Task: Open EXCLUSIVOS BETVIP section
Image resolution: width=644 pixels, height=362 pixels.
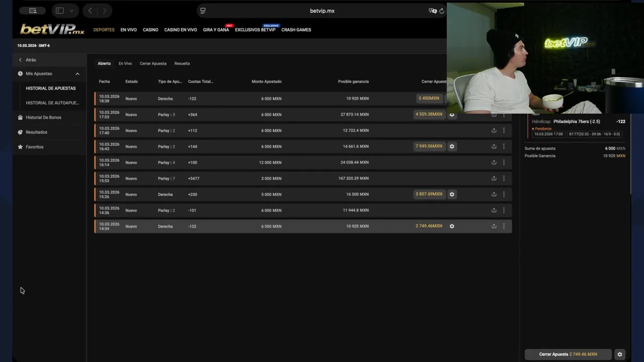Action: (255, 30)
